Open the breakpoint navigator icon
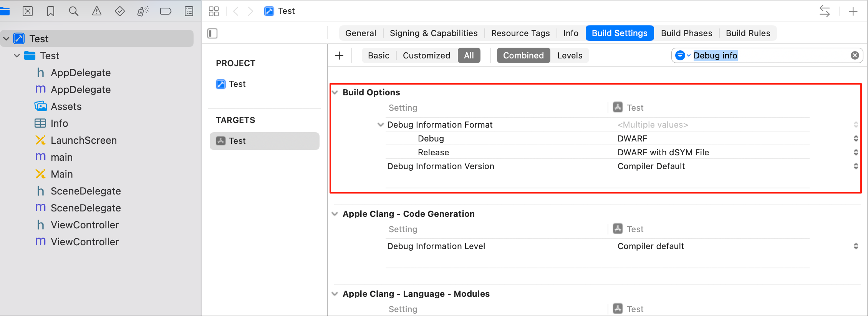868x316 pixels. [166, 11]
